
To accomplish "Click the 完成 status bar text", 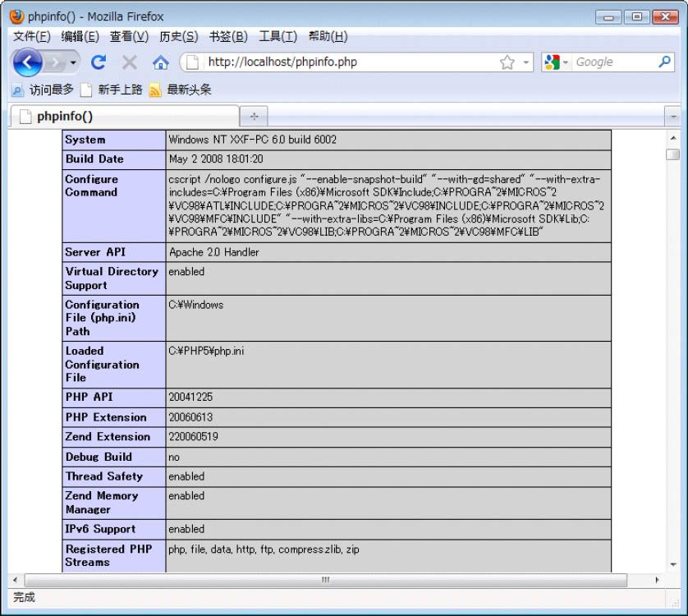I will point(24,597).
